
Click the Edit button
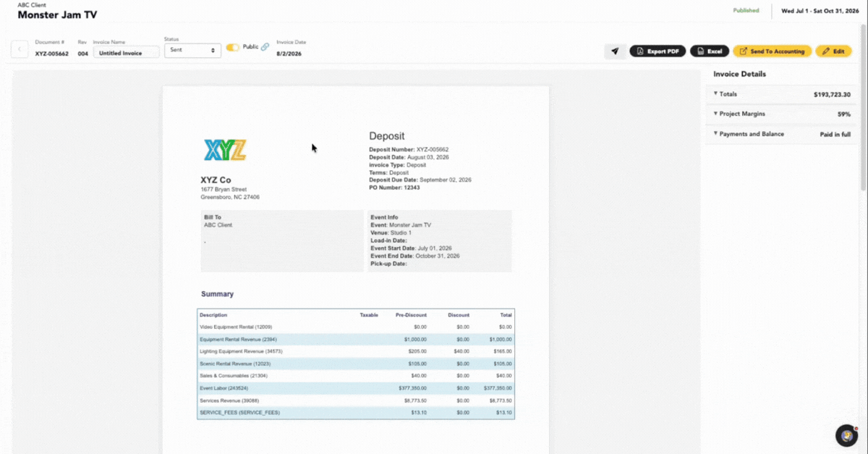tap(833, 51)
